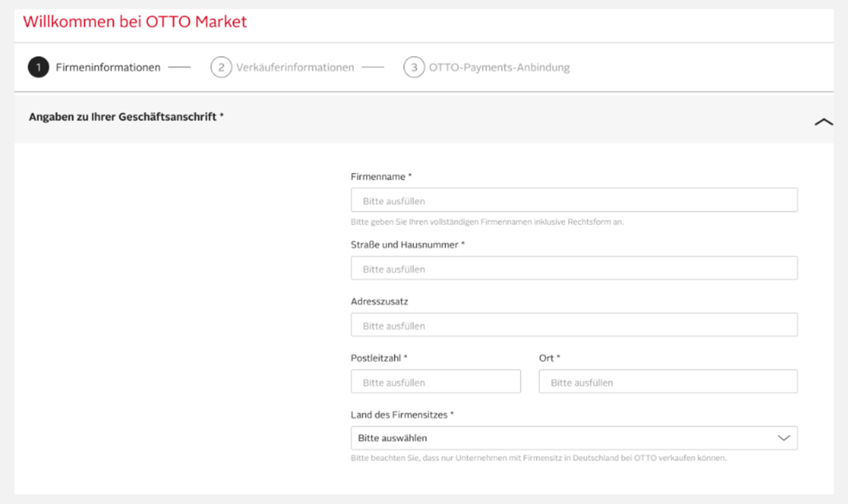This screenshot has height=504, width=848.
Task: Click the chevron icon on Land des Firmensitzes
Action: (x=782, y=437)
